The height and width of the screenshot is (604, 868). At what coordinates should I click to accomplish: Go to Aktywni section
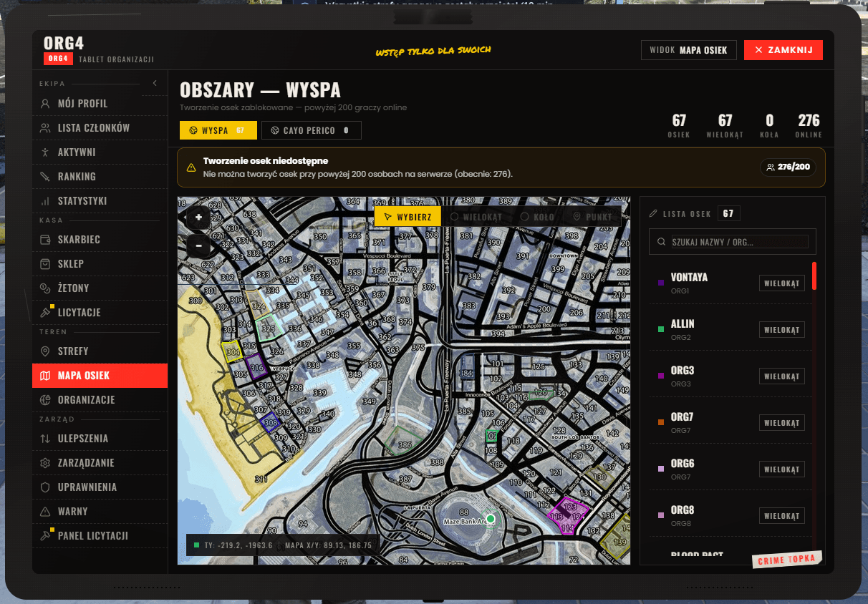point(100,152)
